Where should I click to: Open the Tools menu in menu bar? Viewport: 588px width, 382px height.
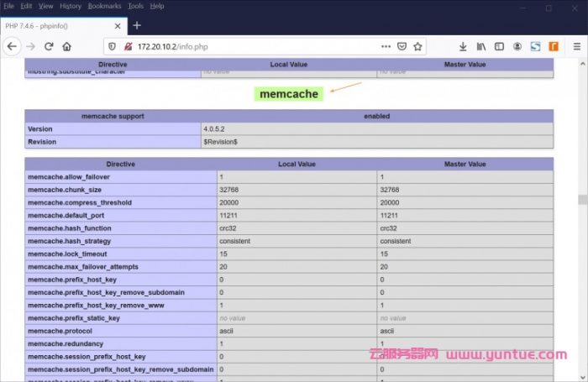pyautogui.click(x=135, y=6)
